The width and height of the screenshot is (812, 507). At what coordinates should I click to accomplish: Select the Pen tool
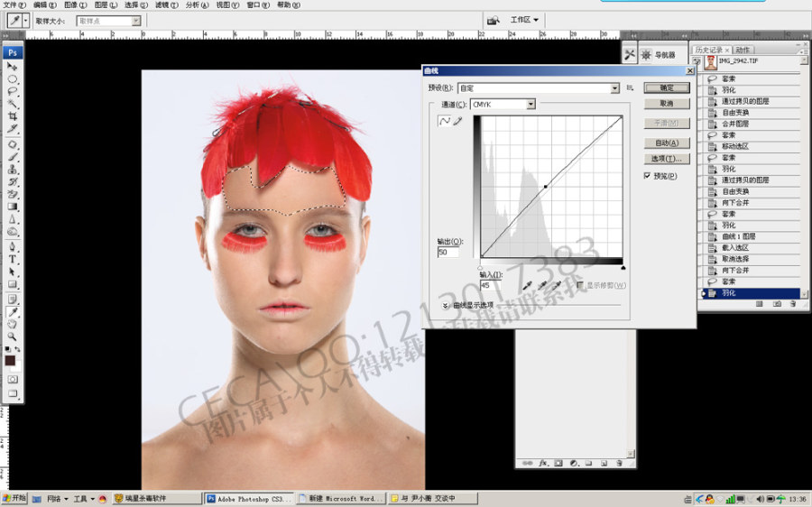(x=13, y=247)
